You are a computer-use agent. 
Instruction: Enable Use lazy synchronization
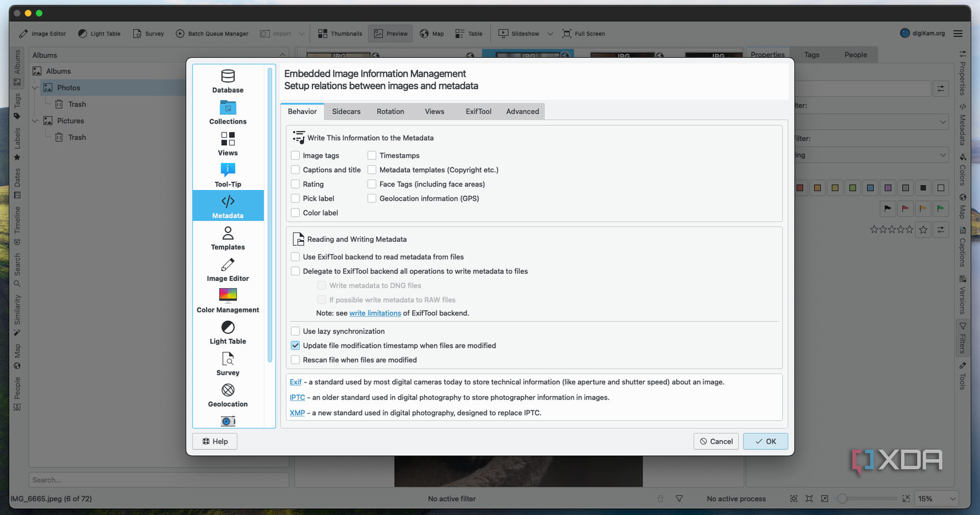295,331
